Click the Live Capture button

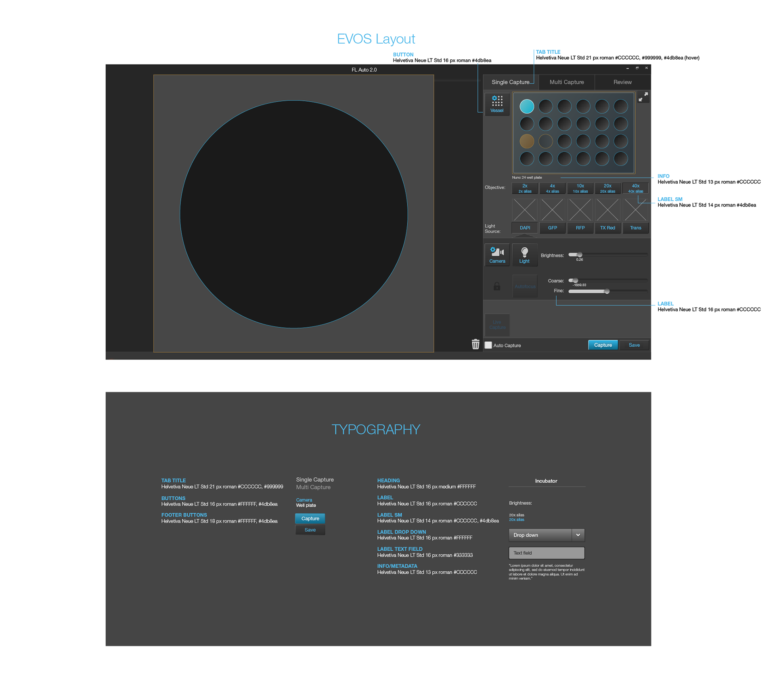tap(497, 325)
